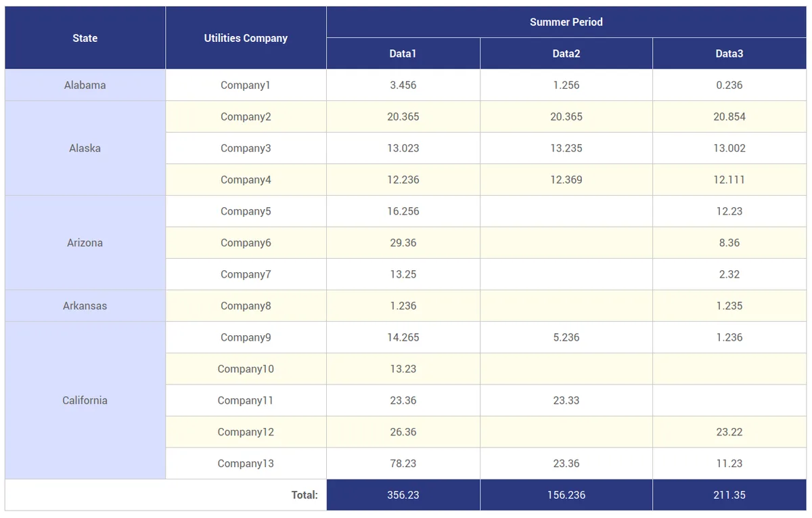Click the Company11 cell
The image size is (812, 518).
pos(246,400)
